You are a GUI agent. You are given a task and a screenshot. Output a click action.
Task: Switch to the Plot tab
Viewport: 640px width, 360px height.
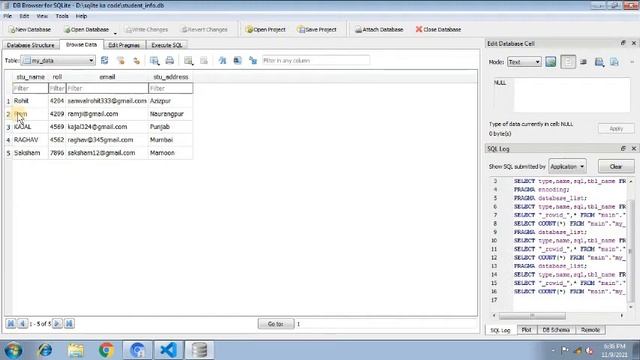tap(527, 330)
